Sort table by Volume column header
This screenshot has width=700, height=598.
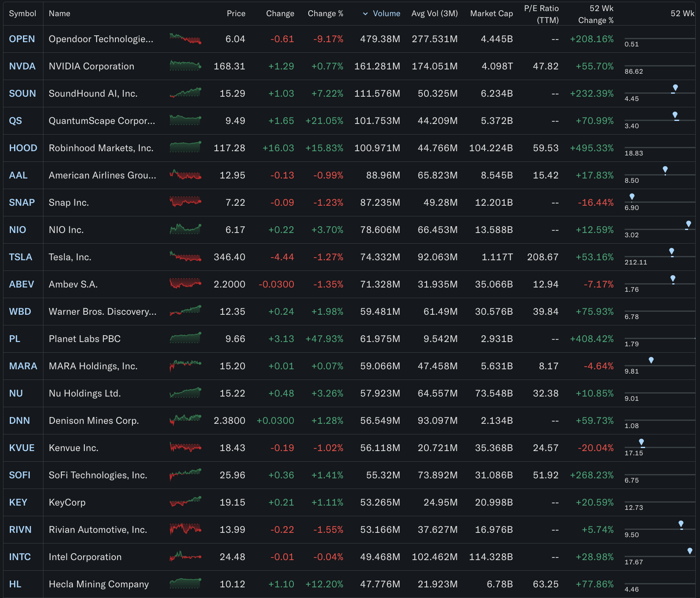[386, 14]
